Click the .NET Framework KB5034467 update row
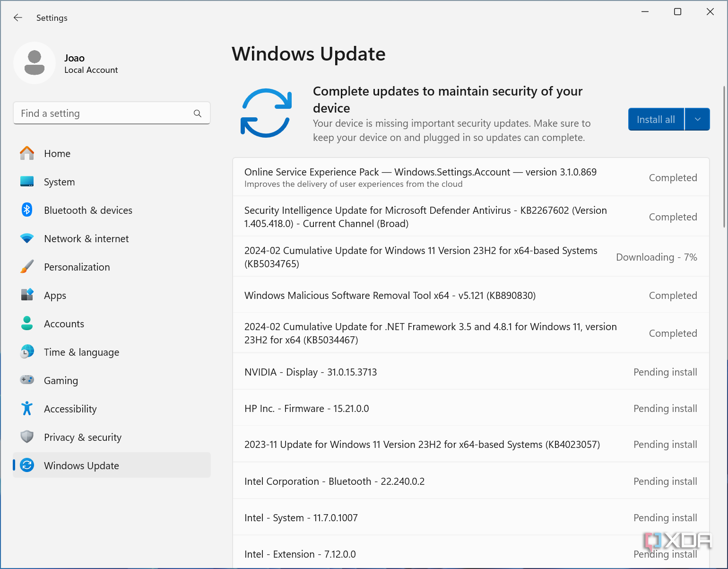The height and width of the screenshot is (569, 728). click(x=471, y=333)
